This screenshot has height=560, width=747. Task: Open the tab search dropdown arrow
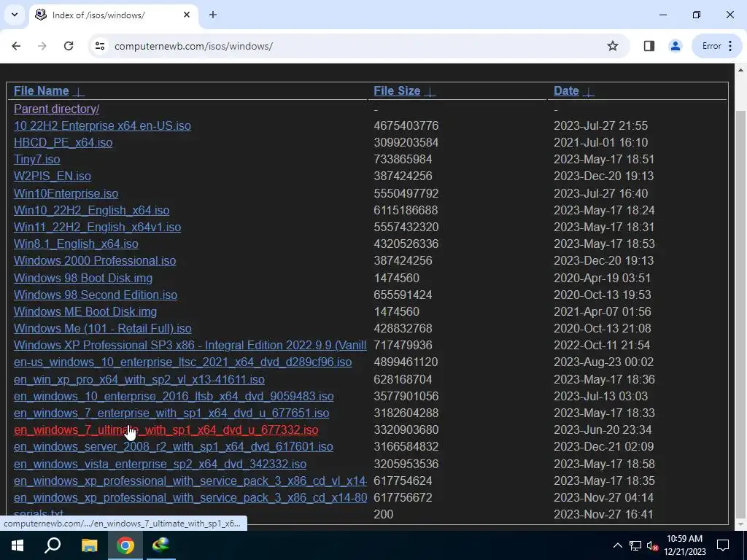coord(15,15)
